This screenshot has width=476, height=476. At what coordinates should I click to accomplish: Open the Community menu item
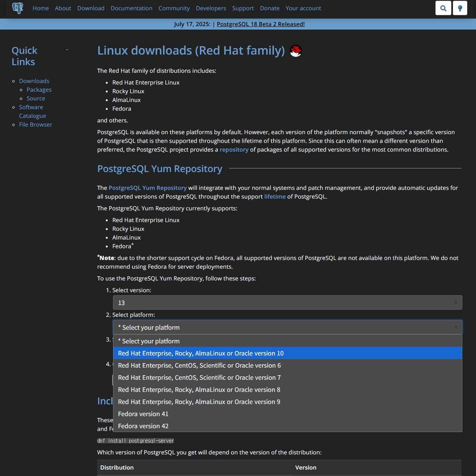point(174,8)
